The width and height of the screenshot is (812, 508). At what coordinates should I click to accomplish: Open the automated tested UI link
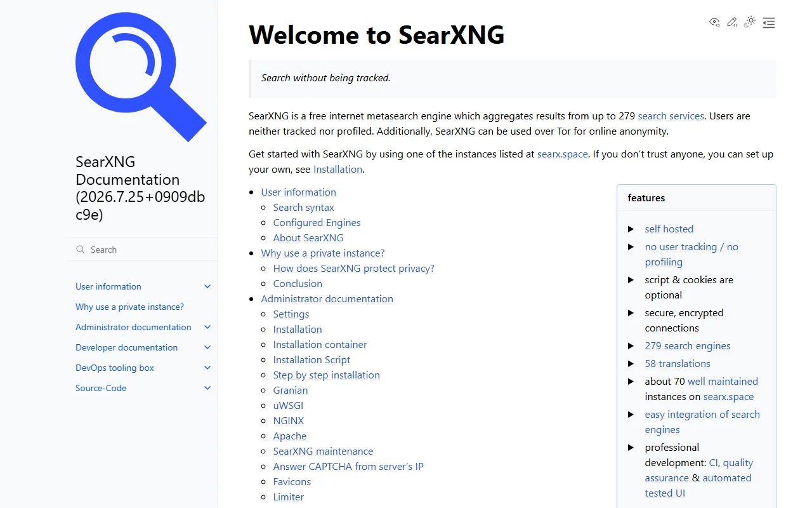point(698,485)
